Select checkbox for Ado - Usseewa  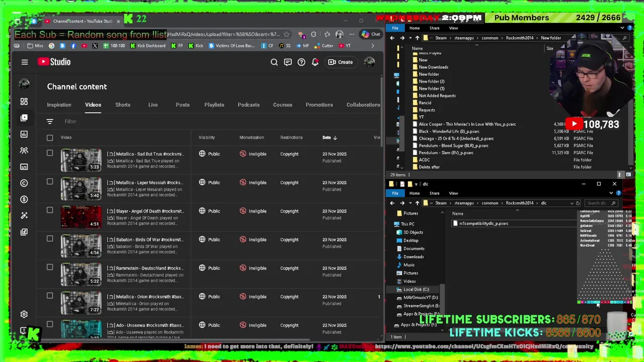click(50, 324)
